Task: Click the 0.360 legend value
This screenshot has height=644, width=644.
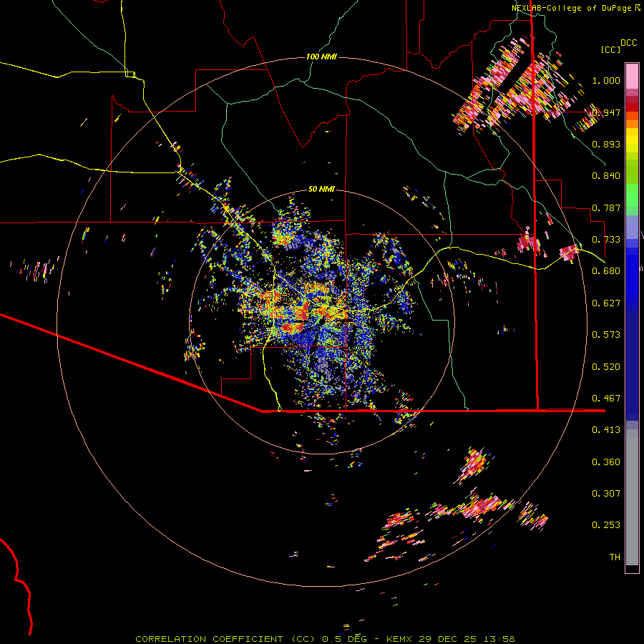Action: point(606,462)
